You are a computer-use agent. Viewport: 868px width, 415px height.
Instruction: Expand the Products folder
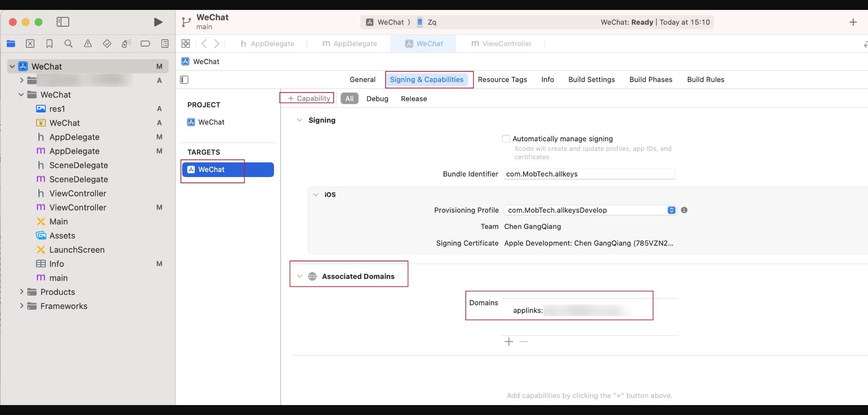point(21,292)
